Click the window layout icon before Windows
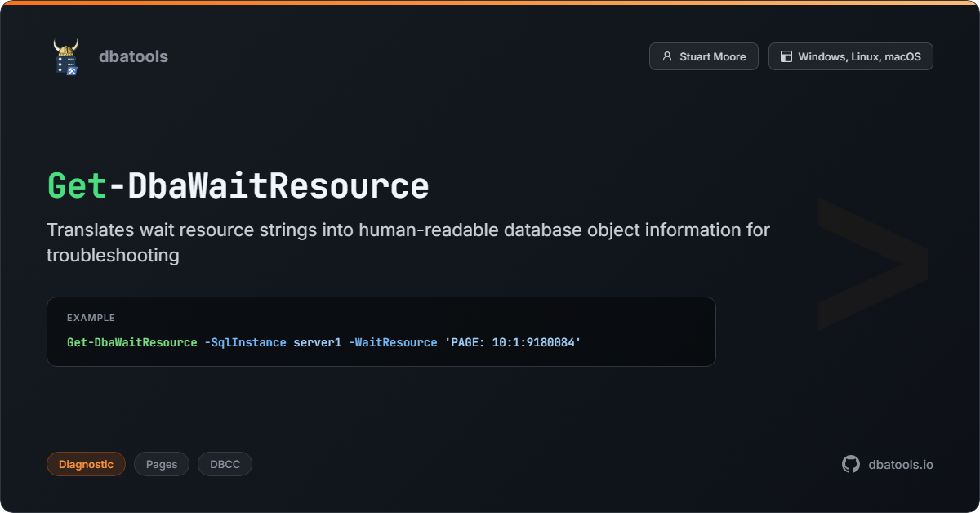 (x=786, y=56)
